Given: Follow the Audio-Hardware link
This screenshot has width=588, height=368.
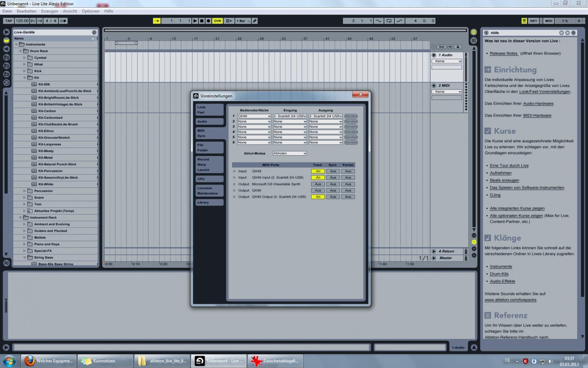Looking at the screenshot, I should click(538, 104).
